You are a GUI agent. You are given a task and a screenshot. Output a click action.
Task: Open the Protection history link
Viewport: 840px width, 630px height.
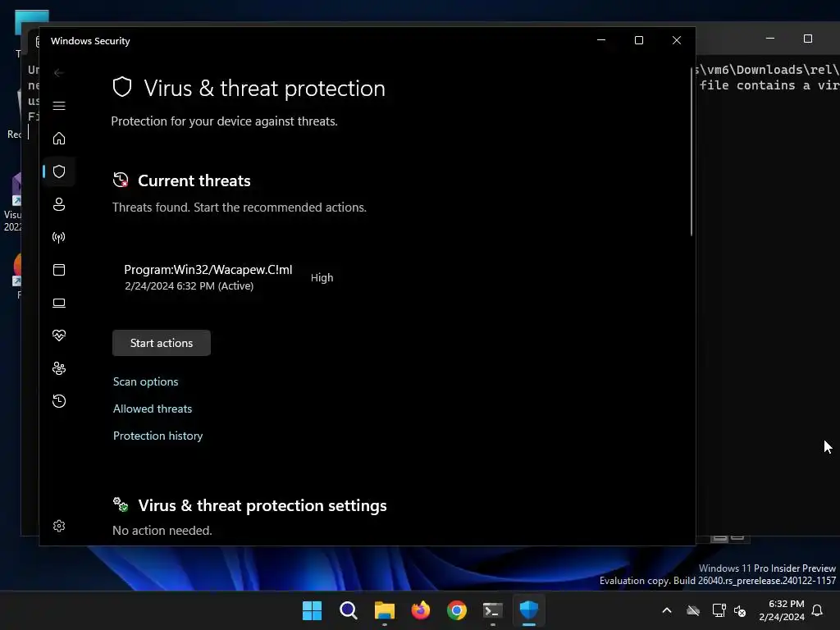(158, 436)
